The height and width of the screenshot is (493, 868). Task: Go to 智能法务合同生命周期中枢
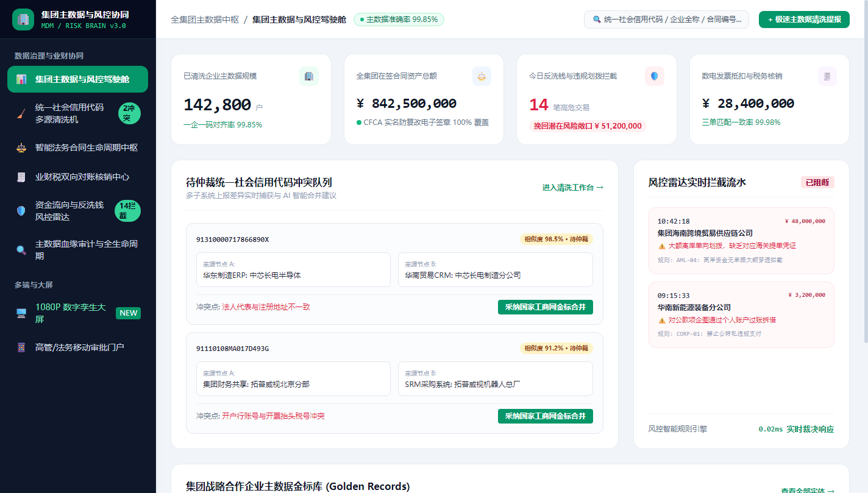[77, 147]
